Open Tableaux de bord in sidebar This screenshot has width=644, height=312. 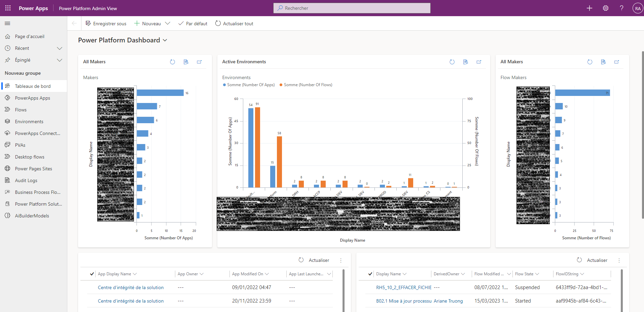(x=34, y=86)
